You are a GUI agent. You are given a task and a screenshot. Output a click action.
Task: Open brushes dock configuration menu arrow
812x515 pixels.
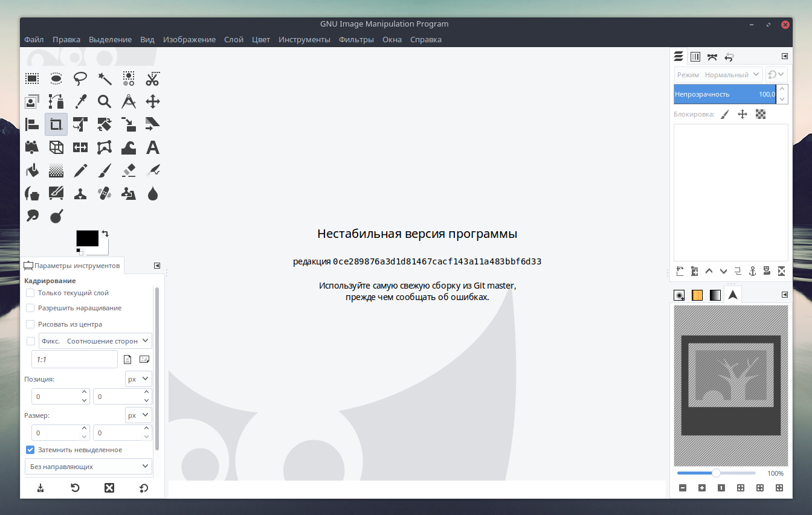[x=785, y=295]
